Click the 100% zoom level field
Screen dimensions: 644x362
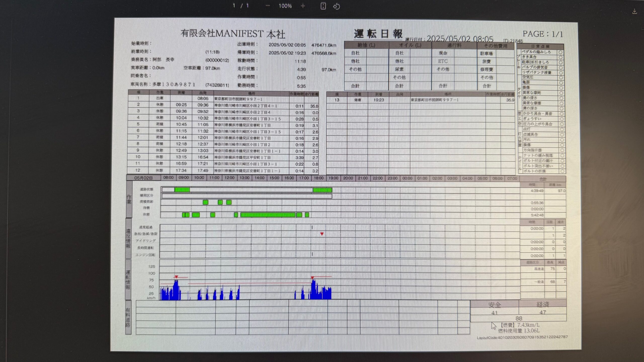tap(285, 6)
